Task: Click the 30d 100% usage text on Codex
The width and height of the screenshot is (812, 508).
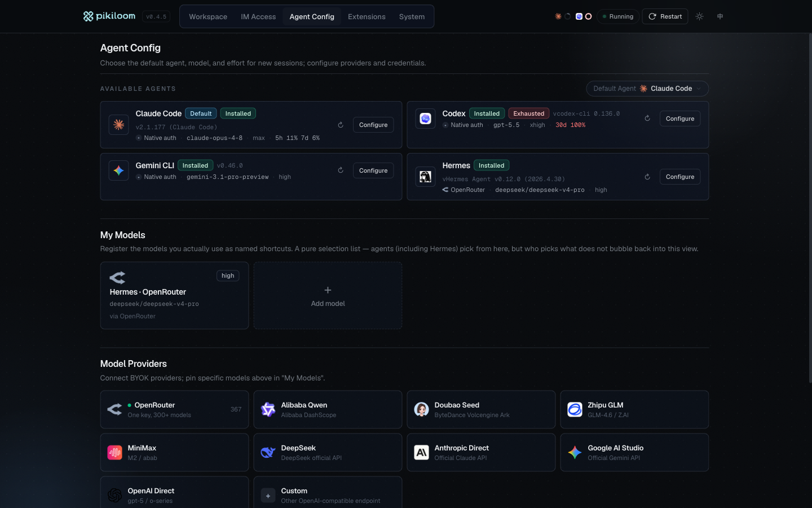Action: pos(570,125)
